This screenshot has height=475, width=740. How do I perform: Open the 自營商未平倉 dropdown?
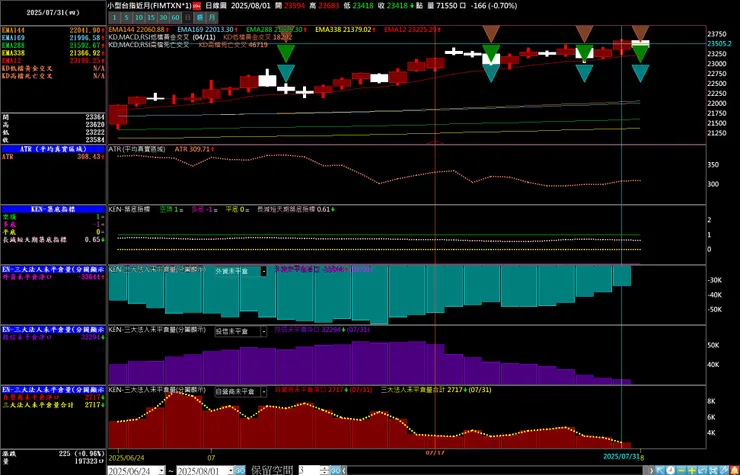coord(263,391)
